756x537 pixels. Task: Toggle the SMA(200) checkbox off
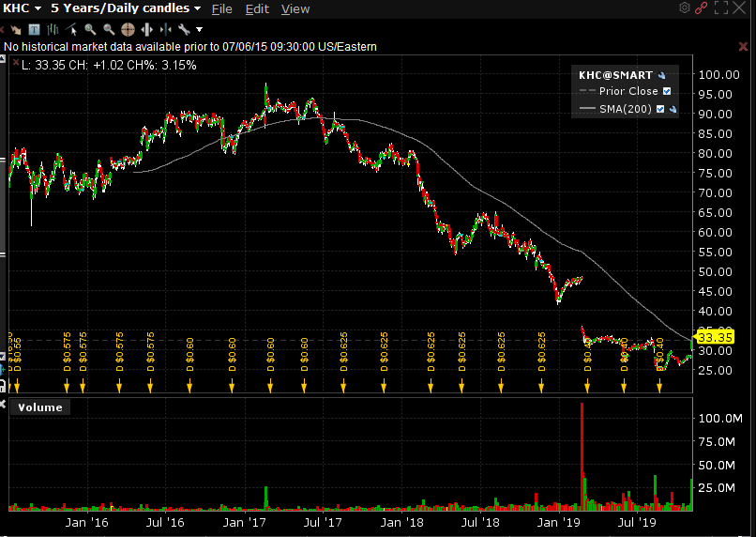(x=660, y=109)
